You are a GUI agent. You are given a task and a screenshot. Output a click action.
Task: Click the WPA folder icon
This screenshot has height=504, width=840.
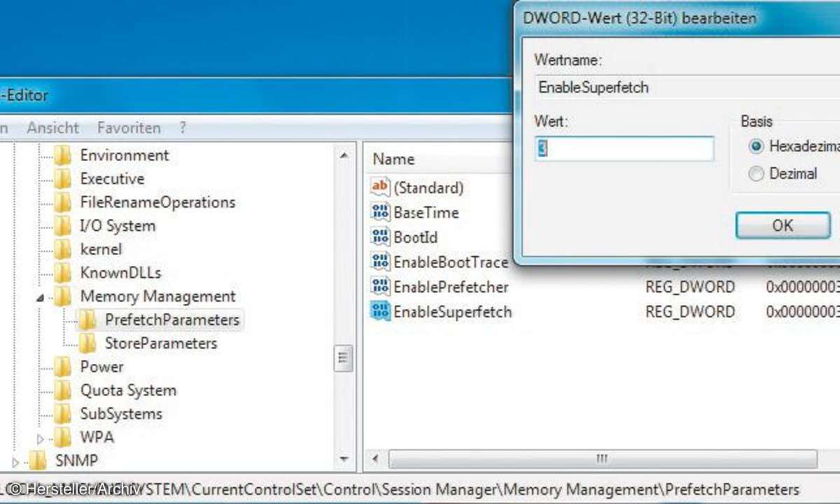coord(63,437)
